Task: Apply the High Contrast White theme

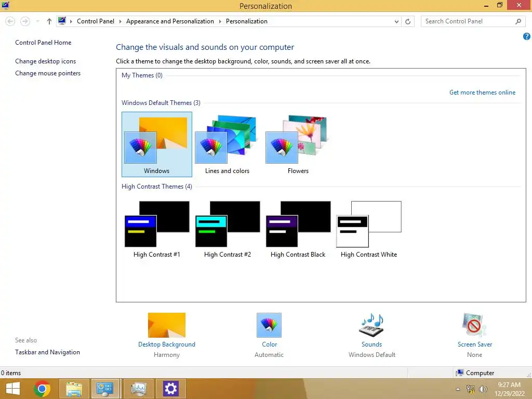Action: tap(369, 229)
